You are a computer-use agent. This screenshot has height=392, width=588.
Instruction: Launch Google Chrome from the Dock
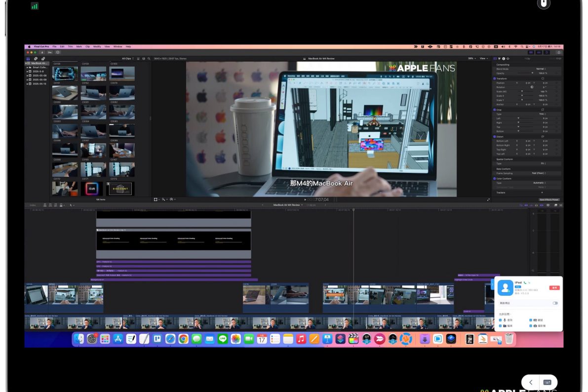coord(183,339)
